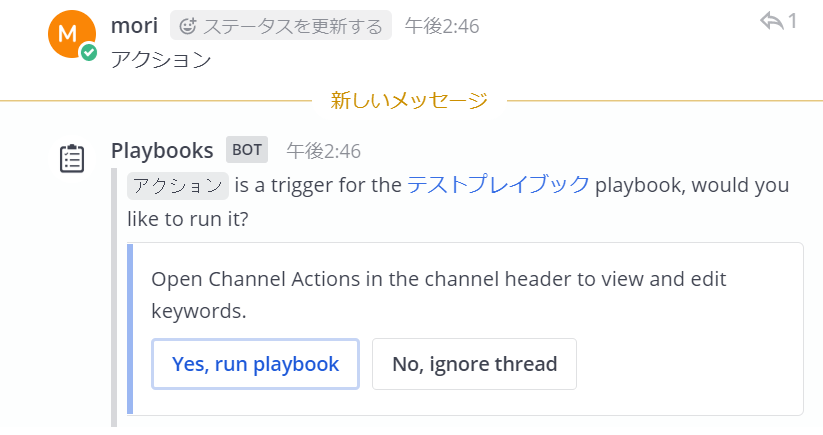Viewport: 823px width, 435px height.
Task: Click mori's message text アクション
Action: (161, 59)
